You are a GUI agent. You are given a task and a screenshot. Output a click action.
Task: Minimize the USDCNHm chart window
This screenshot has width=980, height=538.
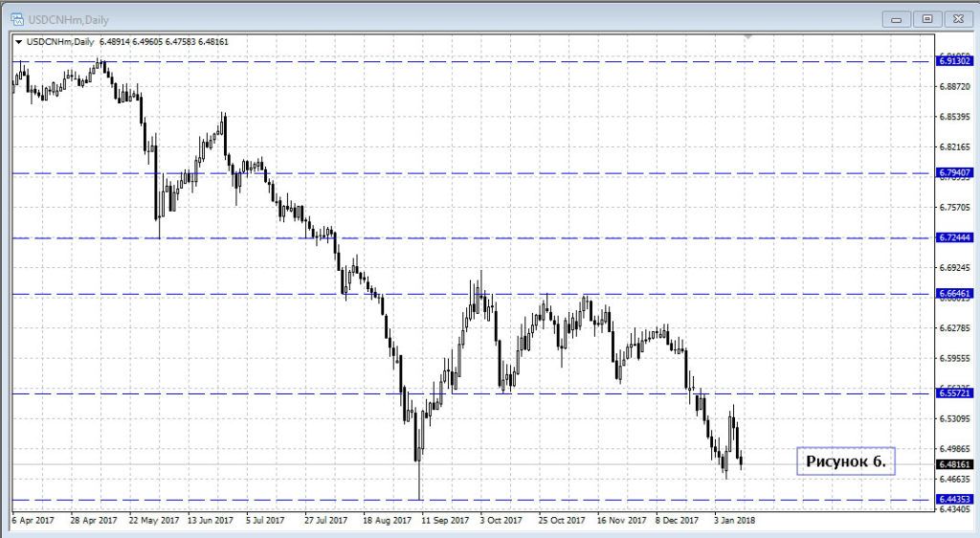pyautogui.click(x=896, y=18)
